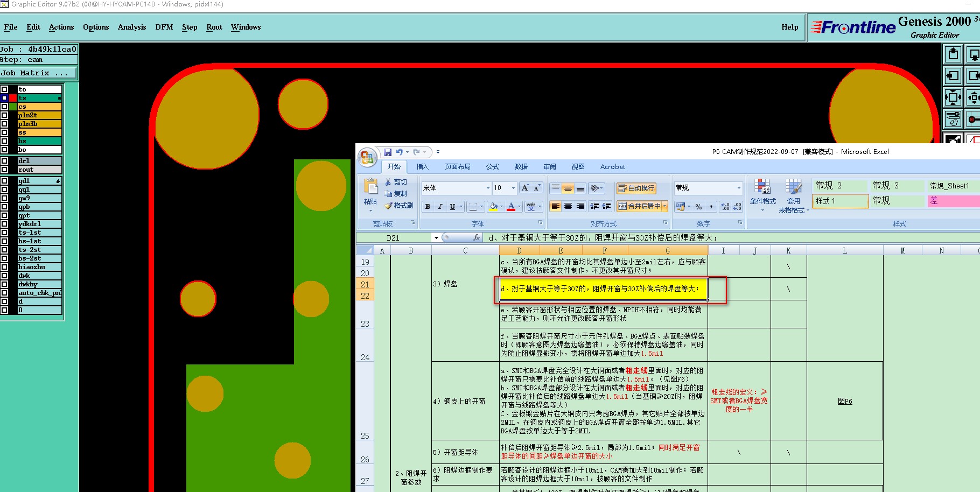This screenshot has width=980, height=492.
Task: Expand the borders dropdown arrow
Action: [481, 206]
